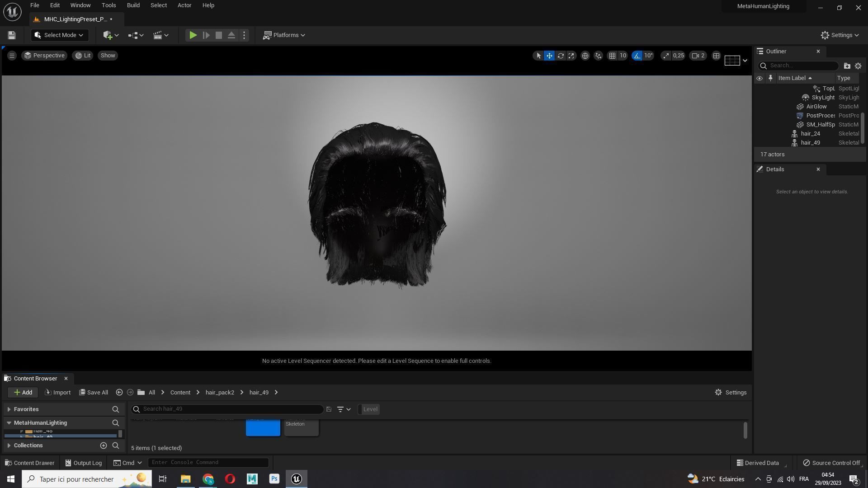Image resolution: width=868 pixels, height=488 pixels.
Task: Select the rotate transform tool
Action: [x=561, y=56]
